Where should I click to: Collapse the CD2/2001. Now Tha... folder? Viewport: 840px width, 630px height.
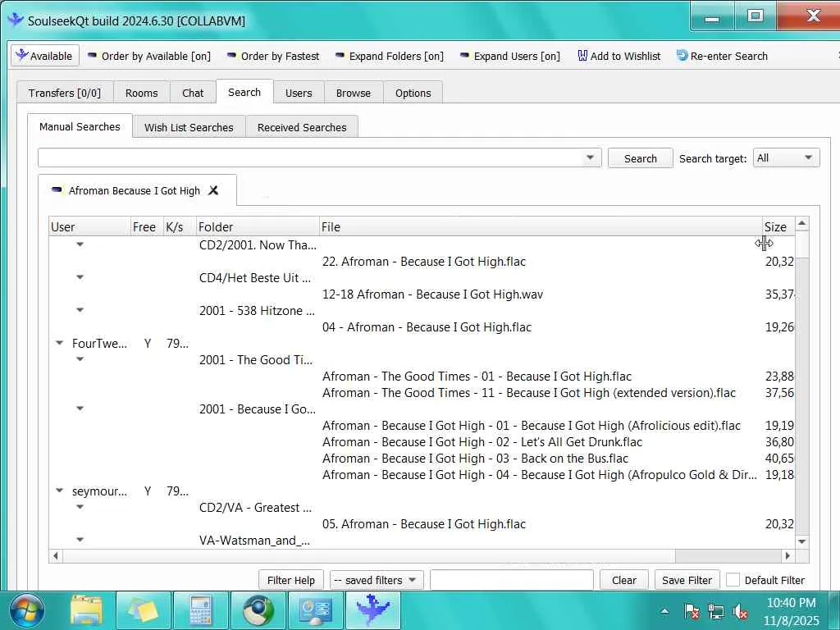click(80, 244)
